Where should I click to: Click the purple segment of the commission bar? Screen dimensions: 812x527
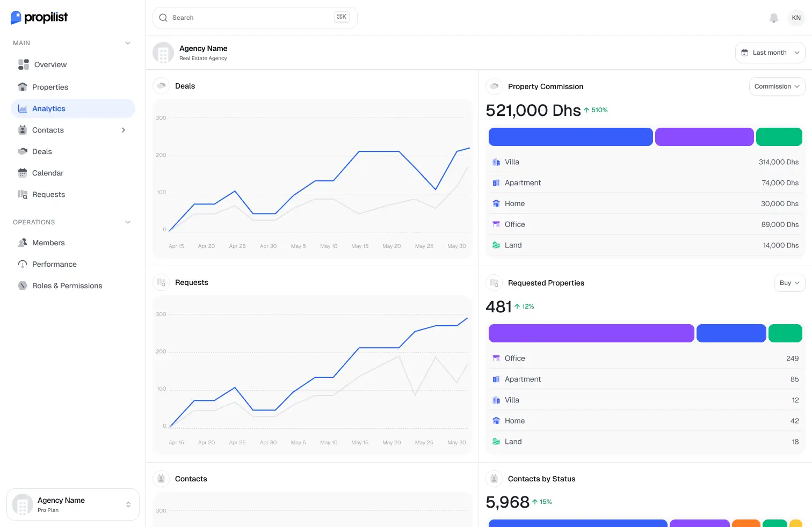point(704,137)
